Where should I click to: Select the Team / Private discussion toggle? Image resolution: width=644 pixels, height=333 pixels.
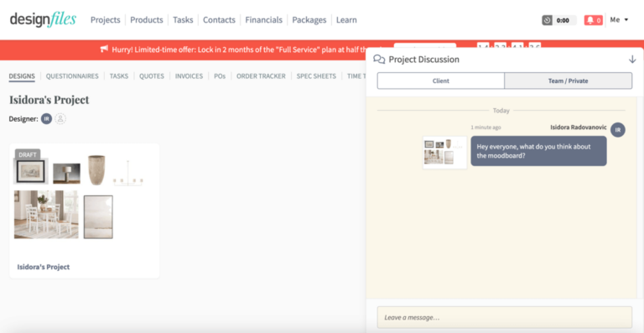(x=568, y=81)
